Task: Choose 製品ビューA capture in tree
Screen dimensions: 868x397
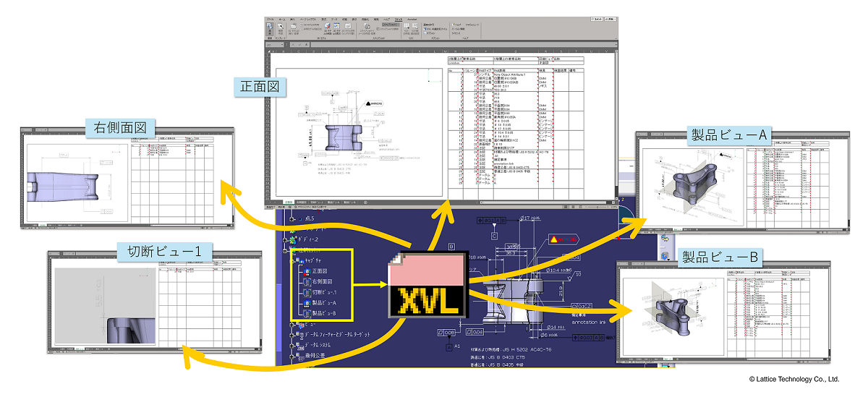Action: (x=308, y=303)
